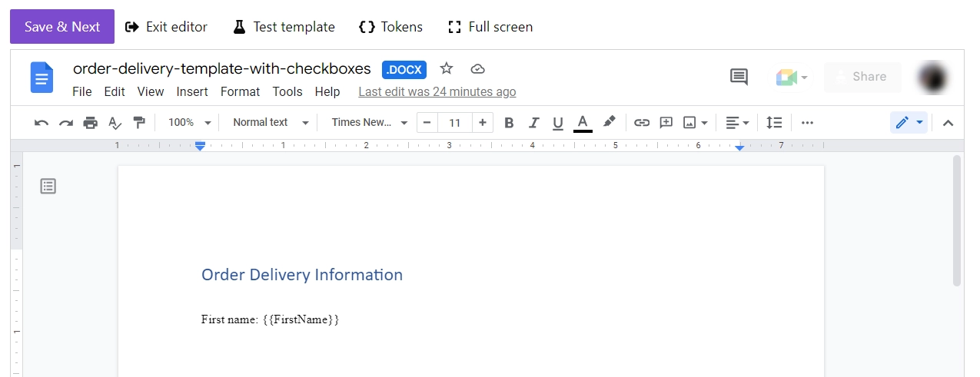Open the Tokens panel

pos(390,27)
